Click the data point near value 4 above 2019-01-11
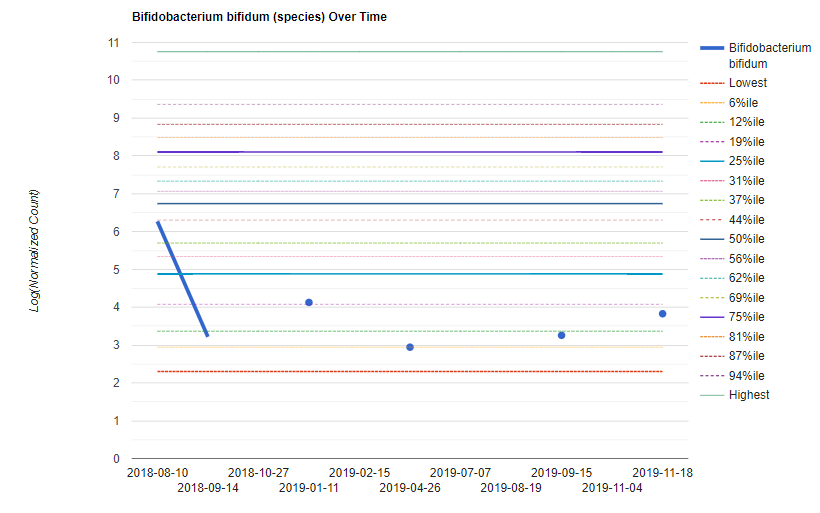This screenshot has width=820, height=513. point(309,302)
